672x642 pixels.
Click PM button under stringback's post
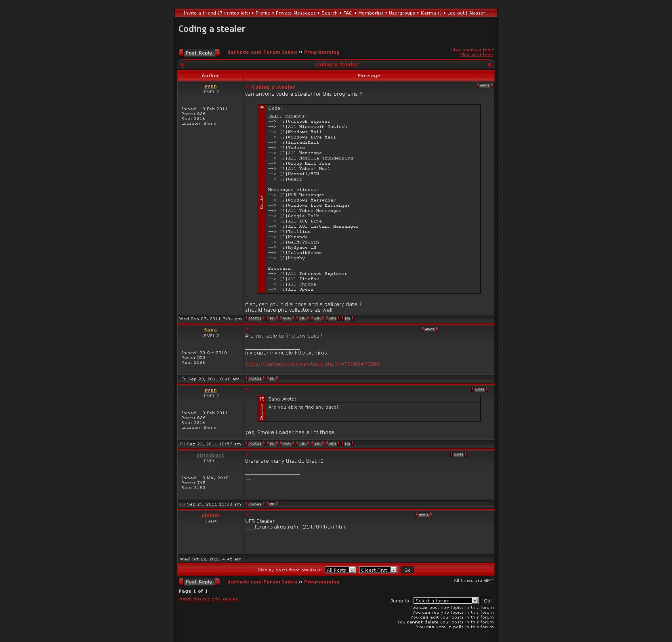coord(272,504)
